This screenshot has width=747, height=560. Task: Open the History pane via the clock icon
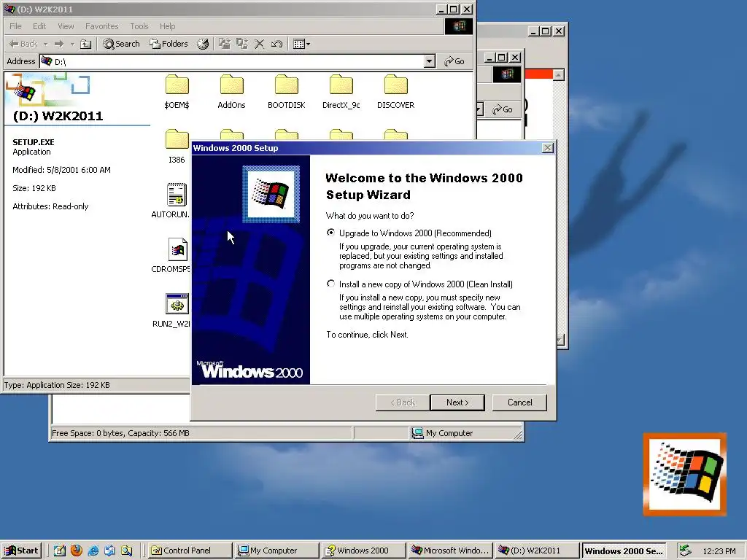pyautogui.click(x=203, y=44)
